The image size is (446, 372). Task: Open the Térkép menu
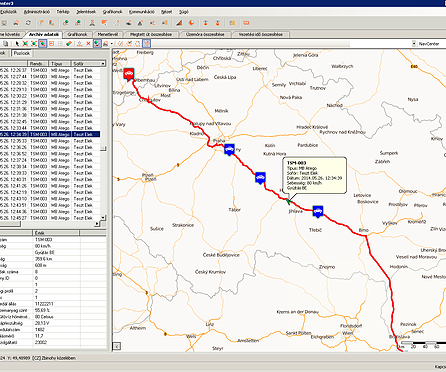click(x=63, y=12)
